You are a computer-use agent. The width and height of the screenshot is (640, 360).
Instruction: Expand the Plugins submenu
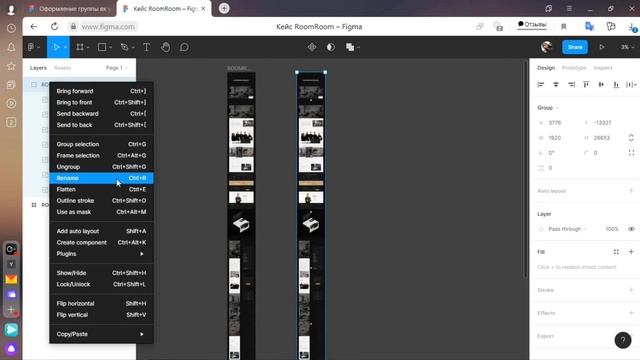(x=101, y=254)
